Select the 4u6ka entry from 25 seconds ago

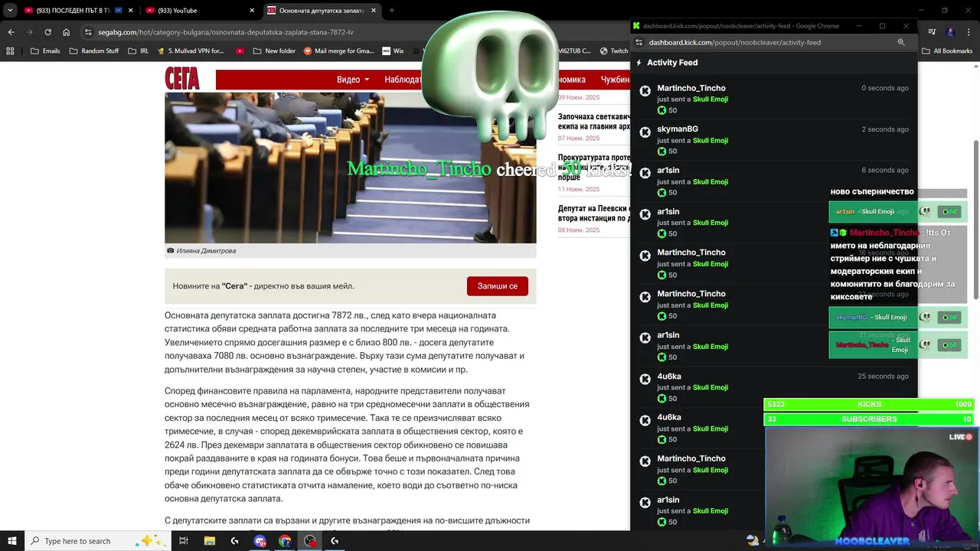pyautogui.click(x=774, y=386)
